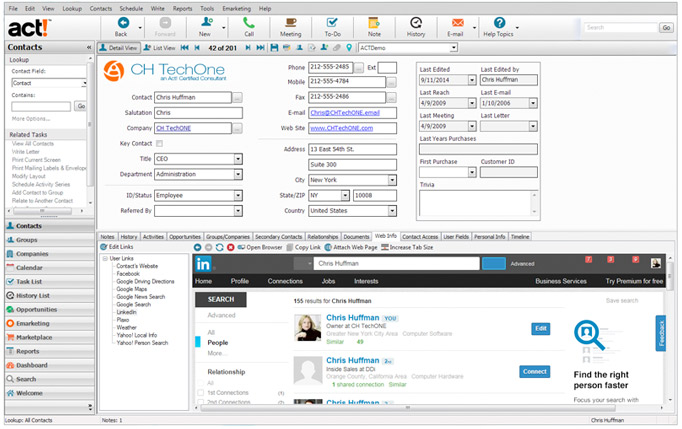Click the New contact toolbar icon
The height and width of the screenshot is (429, 682).
[206, 23]
